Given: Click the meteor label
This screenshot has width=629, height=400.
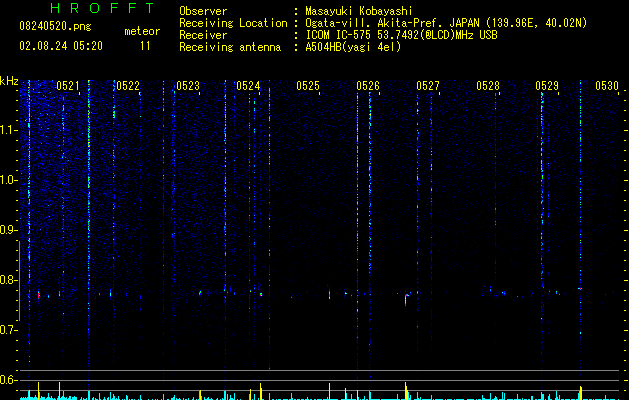Looking at the screenshot, I should (x=142, y=31).
